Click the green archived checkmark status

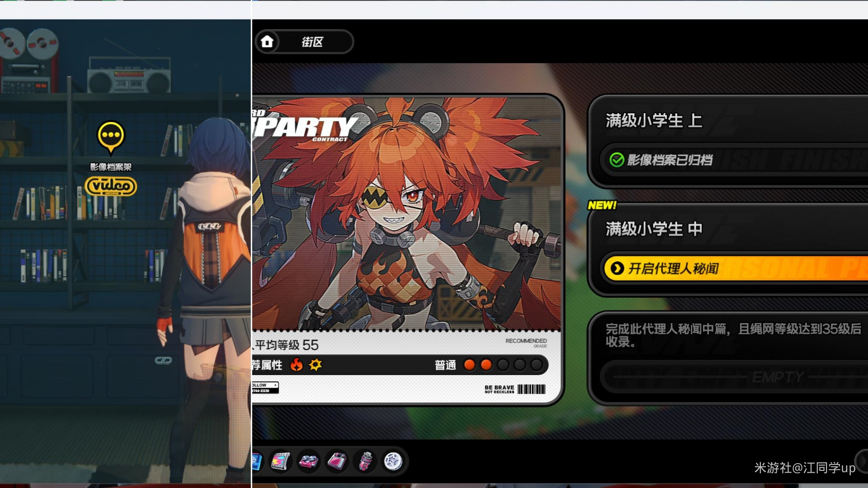point(617,160)
